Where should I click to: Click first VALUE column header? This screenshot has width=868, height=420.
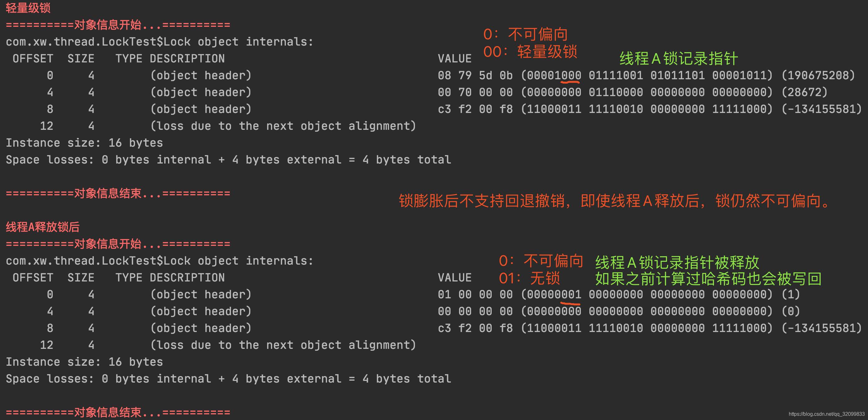pyautogui.click(x=455, y=59)
